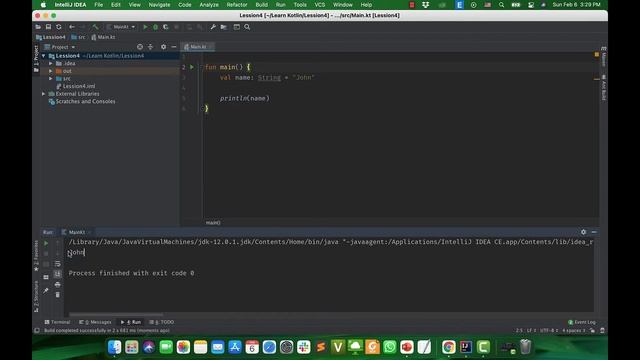Click the Debug bug icon in toolbar
Screen dimensions: 640x360
(x=156, y=27)
